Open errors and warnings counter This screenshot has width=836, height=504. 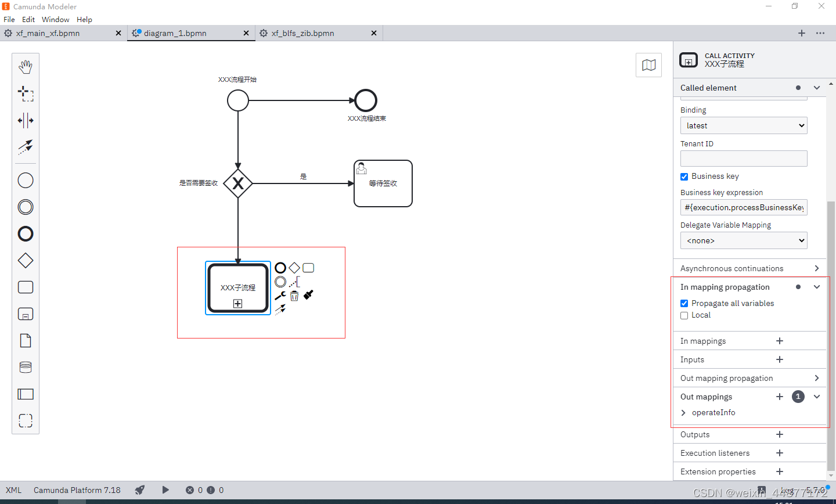click(x=204, y=490)
